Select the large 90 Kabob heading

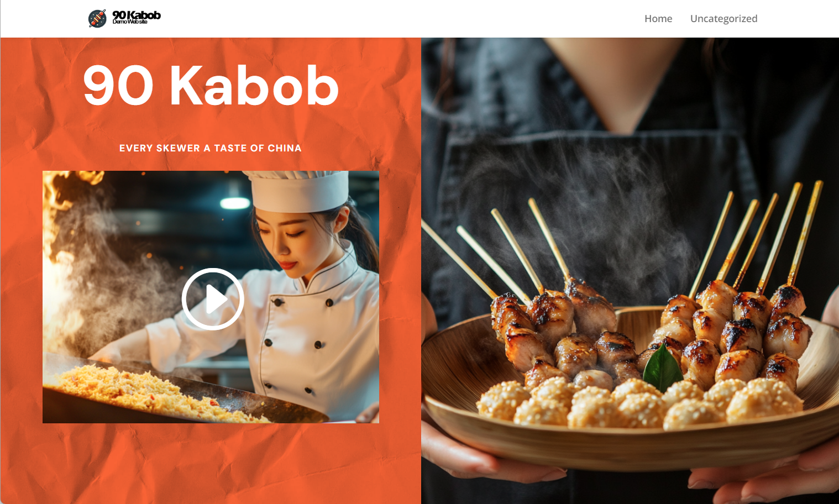pos(211,85)
